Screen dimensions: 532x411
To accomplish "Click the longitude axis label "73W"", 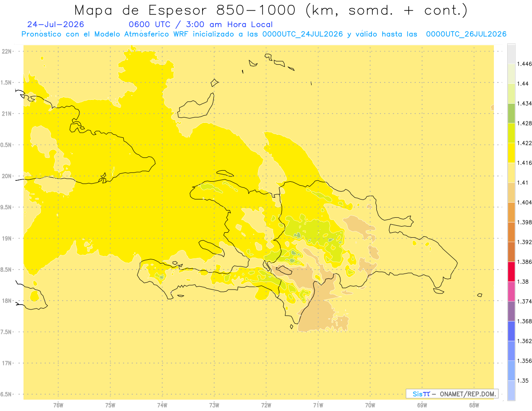I will point(214,405).
